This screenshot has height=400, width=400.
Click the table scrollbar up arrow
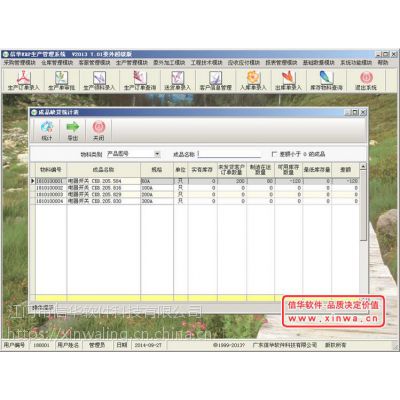point(363,166)
